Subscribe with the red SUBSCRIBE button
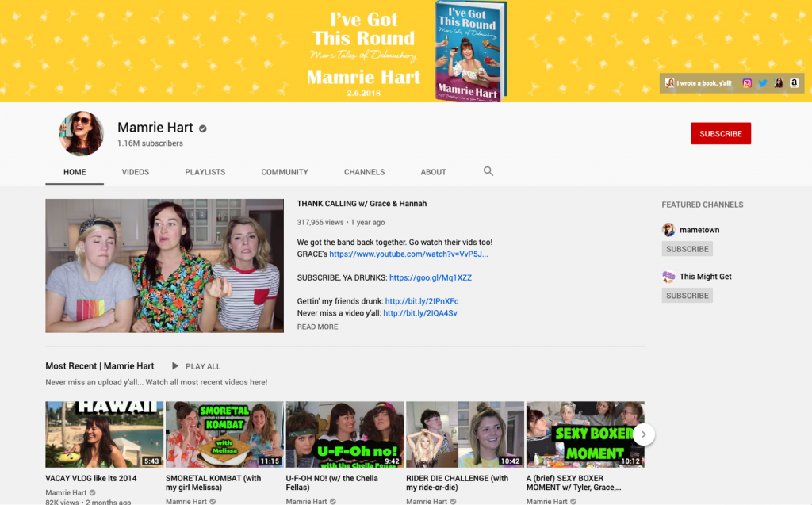The image size is (812, 505). pos(720,134)
